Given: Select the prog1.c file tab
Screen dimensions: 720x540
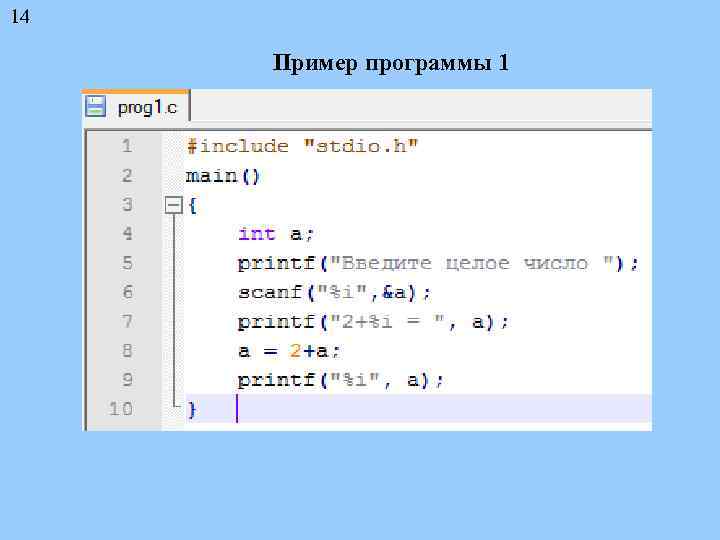Looking at the screenshot, I should (x=136, y=107).
